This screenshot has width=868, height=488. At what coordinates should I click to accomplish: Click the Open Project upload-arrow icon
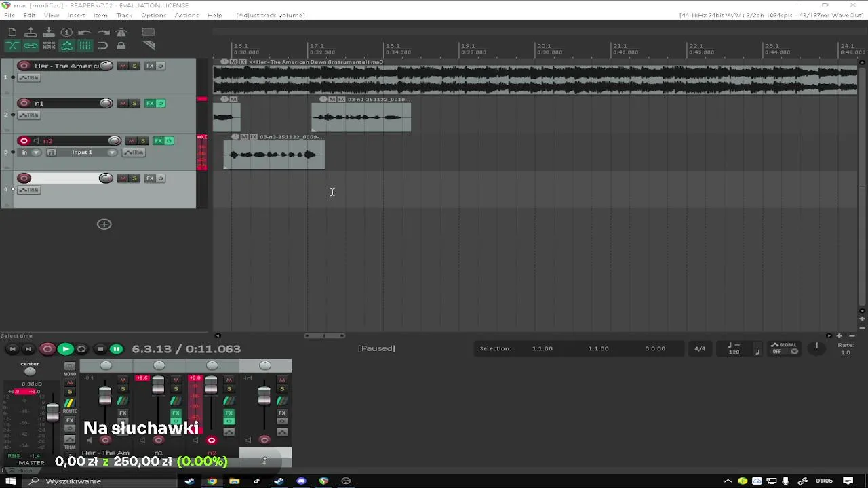pyautogui.click(x=31, y=32)
